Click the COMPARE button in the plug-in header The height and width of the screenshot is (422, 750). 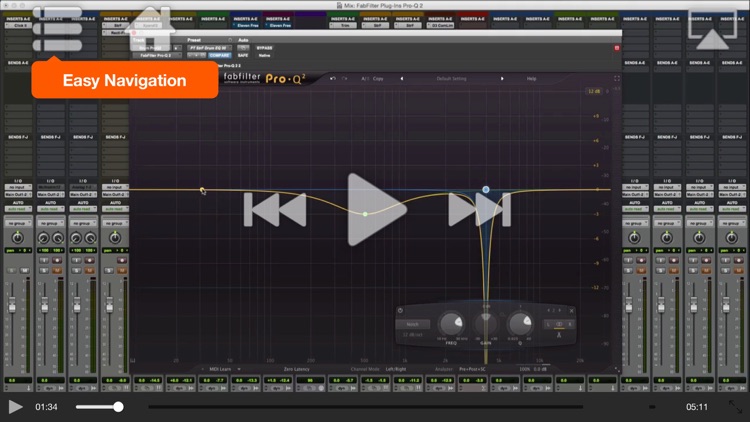point(219,56)
